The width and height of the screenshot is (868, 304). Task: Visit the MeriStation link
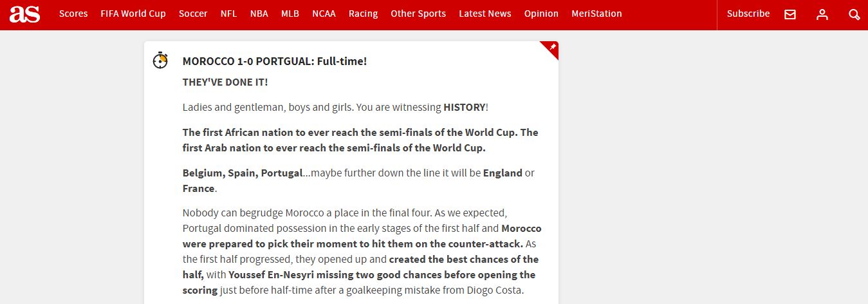click(596, 14)
